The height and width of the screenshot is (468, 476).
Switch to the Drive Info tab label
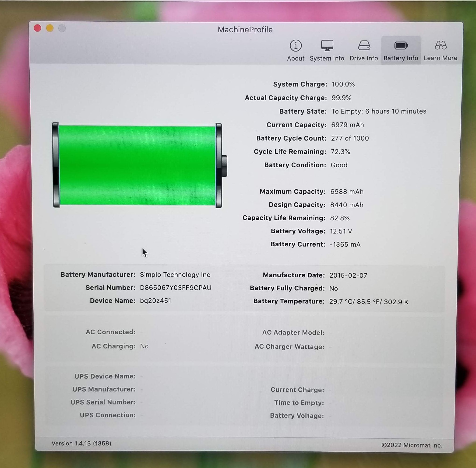(x=363, y=58)
